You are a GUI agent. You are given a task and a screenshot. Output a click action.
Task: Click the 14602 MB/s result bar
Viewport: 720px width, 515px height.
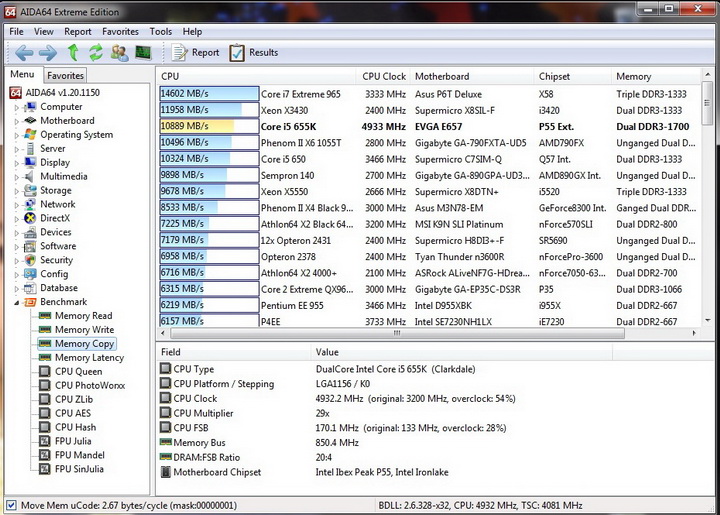click(x=209, y=94)
